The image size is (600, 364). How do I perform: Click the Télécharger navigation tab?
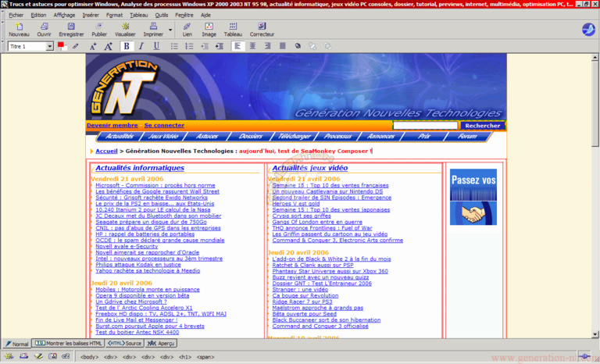click(294, 136)
